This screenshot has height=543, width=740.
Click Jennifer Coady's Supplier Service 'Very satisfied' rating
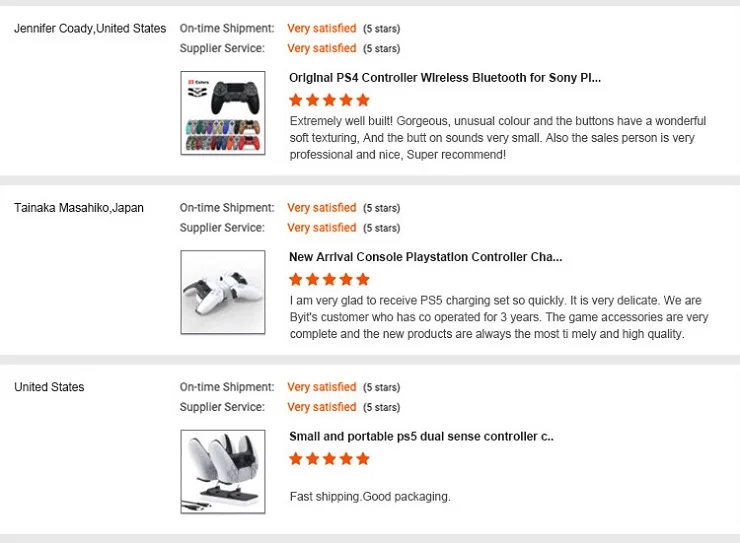(x=321, y=48)
